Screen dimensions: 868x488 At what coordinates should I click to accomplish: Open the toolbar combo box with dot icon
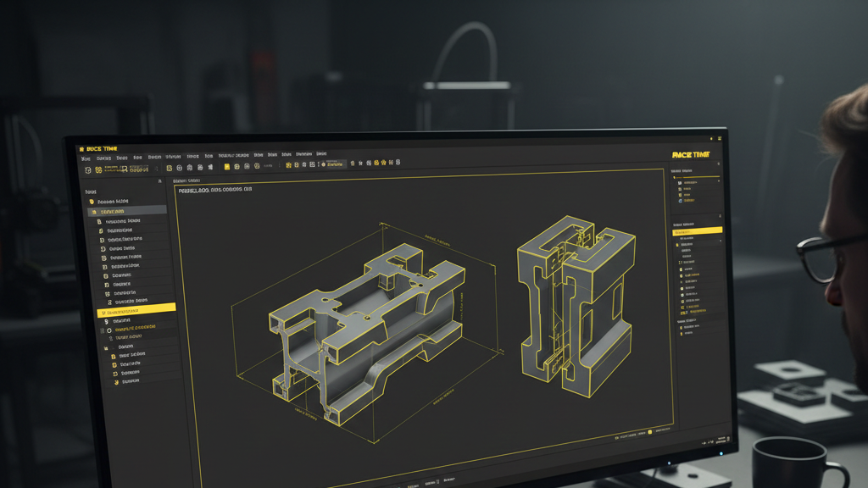[333, 164]
